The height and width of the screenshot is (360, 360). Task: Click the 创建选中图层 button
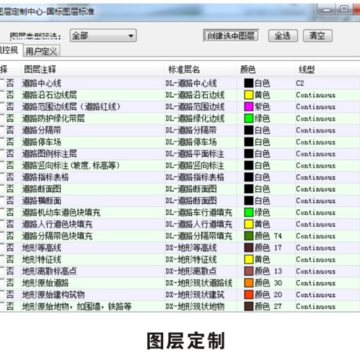[231, 36]
